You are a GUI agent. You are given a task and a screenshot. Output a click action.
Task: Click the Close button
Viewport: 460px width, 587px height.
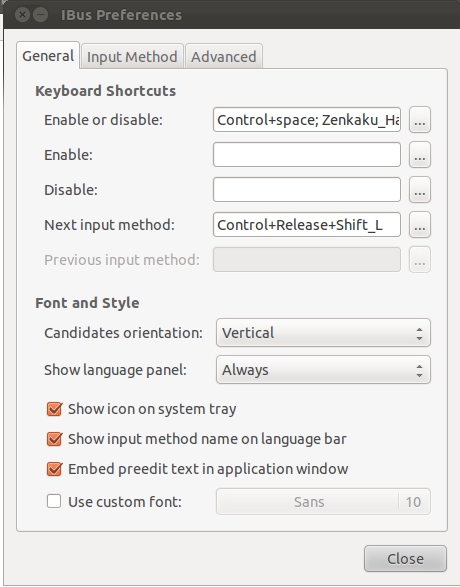[x=405, y=559]
